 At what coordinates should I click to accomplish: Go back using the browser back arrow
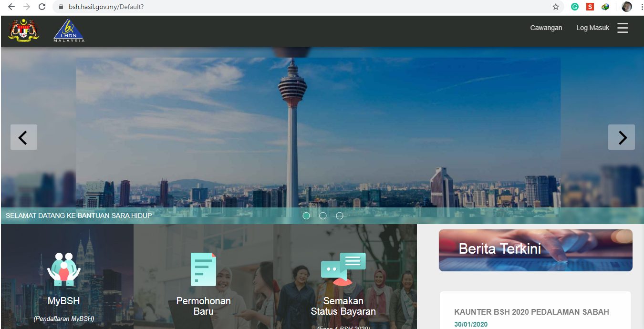tap(11, 7)
